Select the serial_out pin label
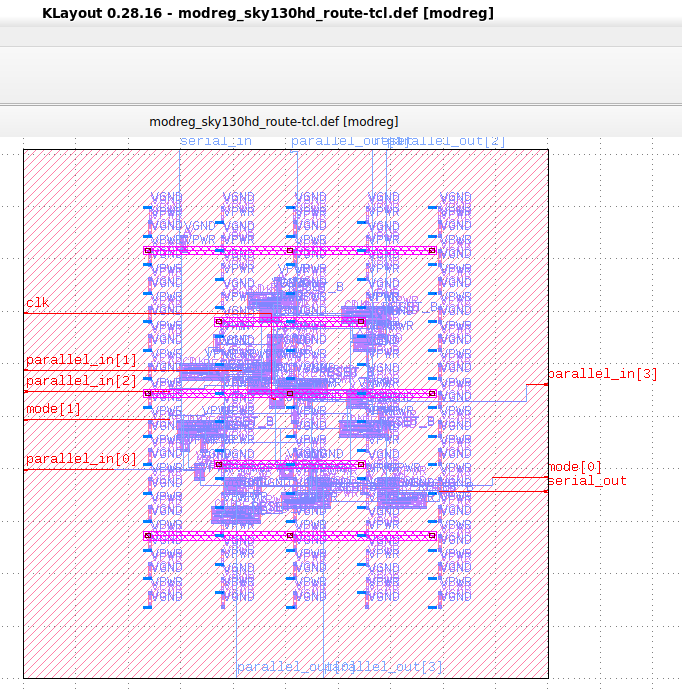The image size is (682, 692). click(x=587, y=481)
